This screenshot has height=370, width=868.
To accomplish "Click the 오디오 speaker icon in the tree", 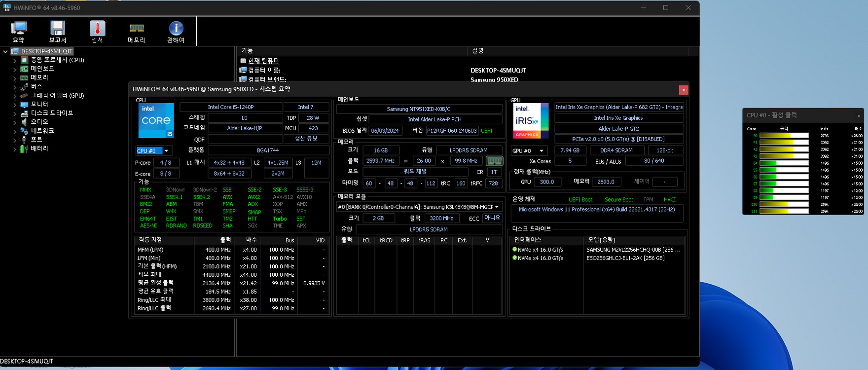I will [24, 122].
